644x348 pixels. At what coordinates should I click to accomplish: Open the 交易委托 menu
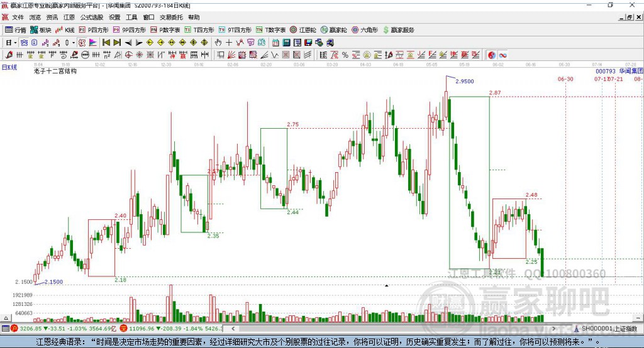click(171, 17)
